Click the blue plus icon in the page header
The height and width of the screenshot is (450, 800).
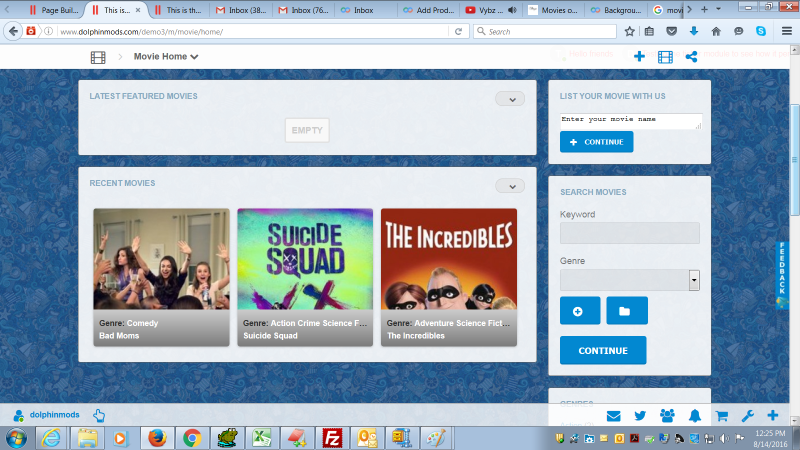(x=639, y=57)
